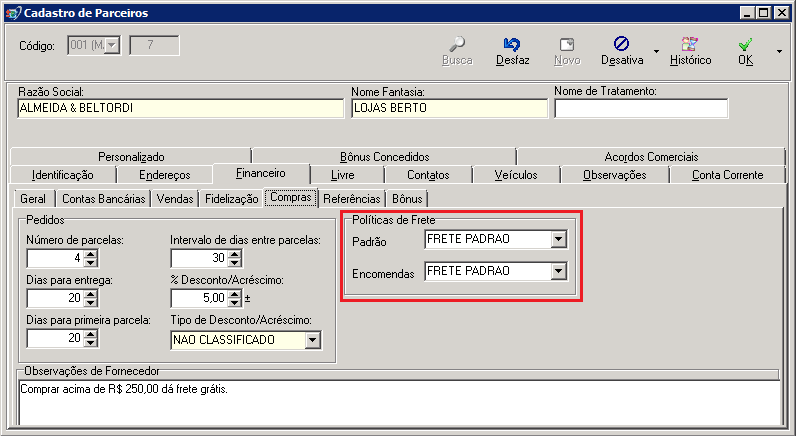The image size is (796, 436).
Task: Increase Intervalo de dias entre parcelas
Action: tap(234, 254)
